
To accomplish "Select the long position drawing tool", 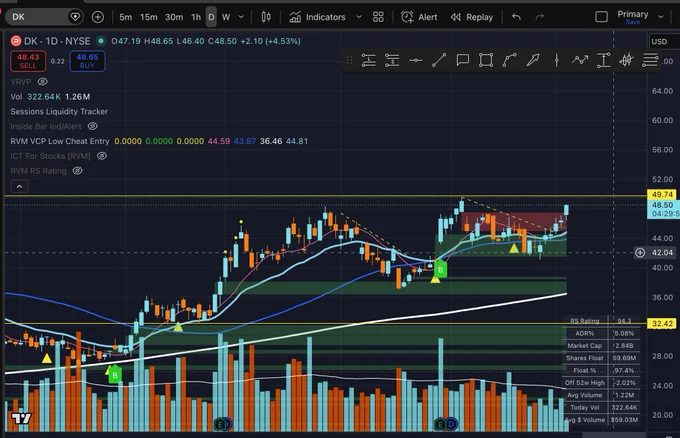I will (x=368, y=60).
